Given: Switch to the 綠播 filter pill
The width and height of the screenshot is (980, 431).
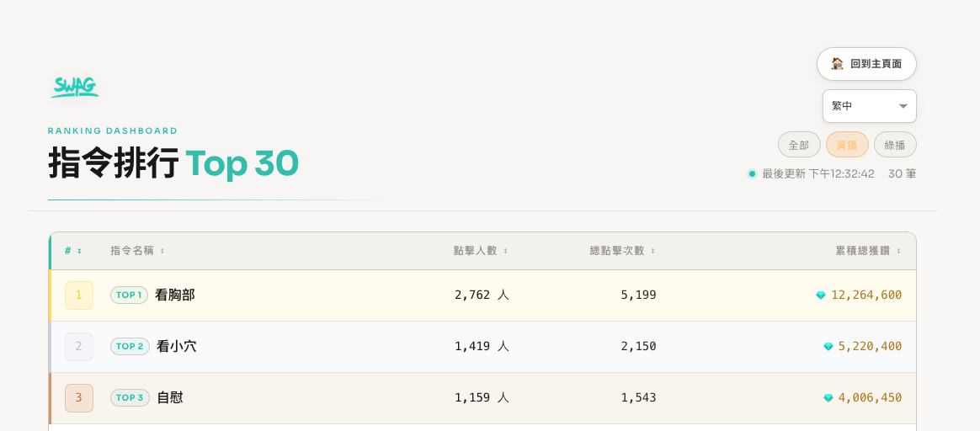Looking at the screenshot, I should (895, 145).
